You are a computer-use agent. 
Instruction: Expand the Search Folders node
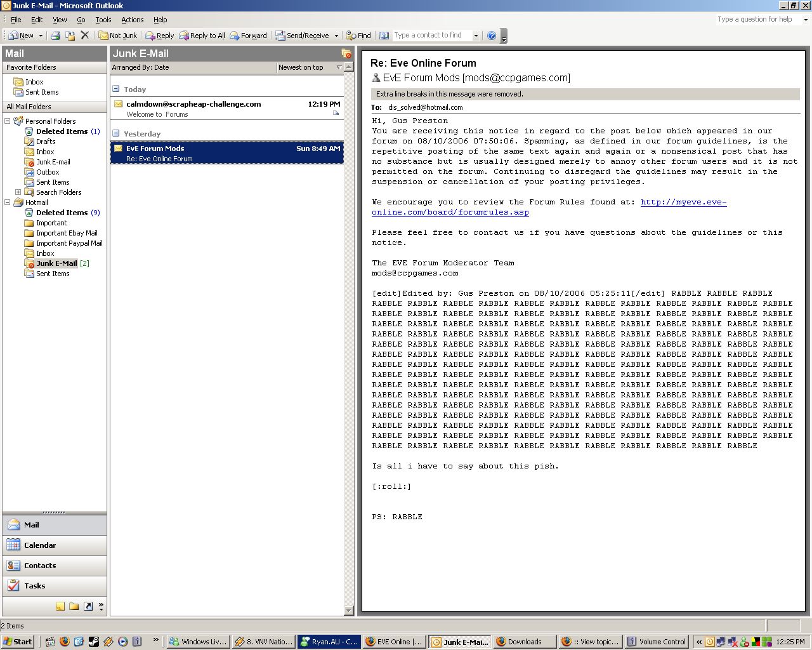[18, 192]
